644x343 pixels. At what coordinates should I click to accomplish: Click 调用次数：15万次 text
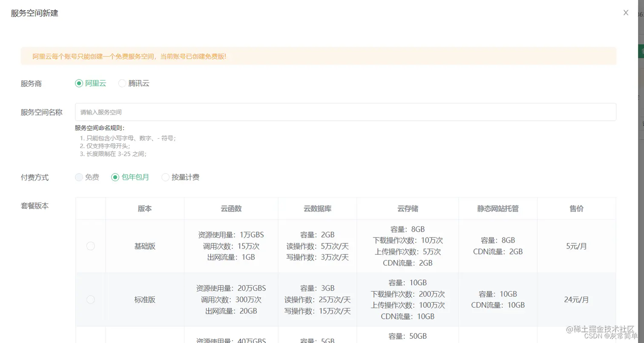tap(231, 246)
